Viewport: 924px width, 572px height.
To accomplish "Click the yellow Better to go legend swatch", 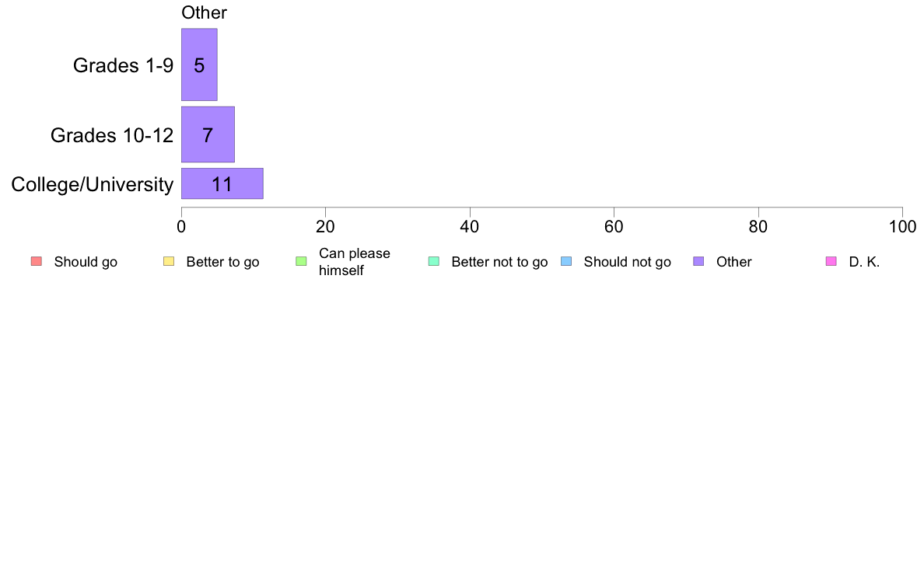I will (x=169, y=261).
